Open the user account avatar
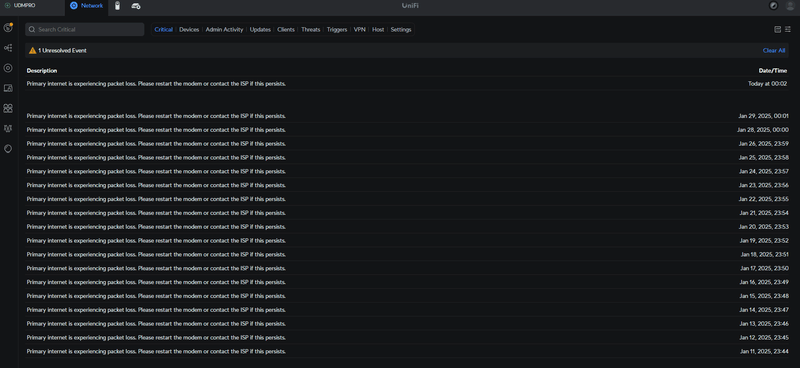The image size is (800, 368). (790, 6)
